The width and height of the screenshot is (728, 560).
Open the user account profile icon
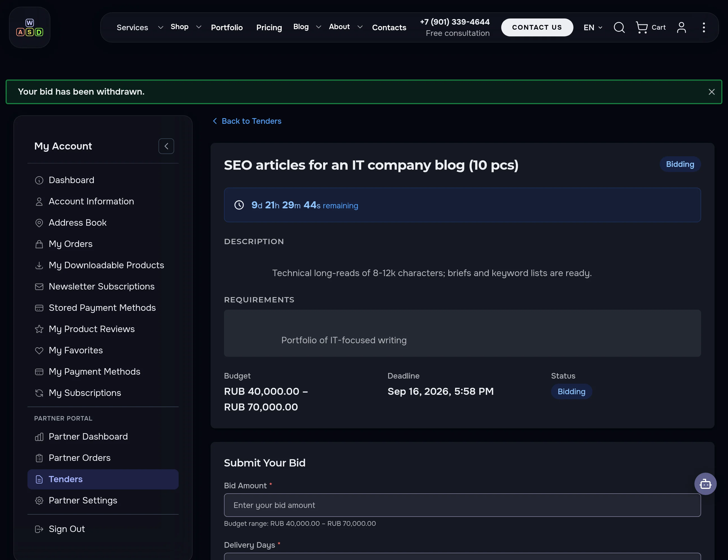[681, 27]
